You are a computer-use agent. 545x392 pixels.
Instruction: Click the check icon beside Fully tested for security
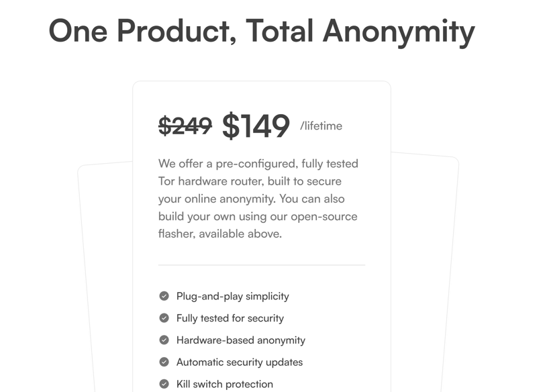(x=164, y=318)
